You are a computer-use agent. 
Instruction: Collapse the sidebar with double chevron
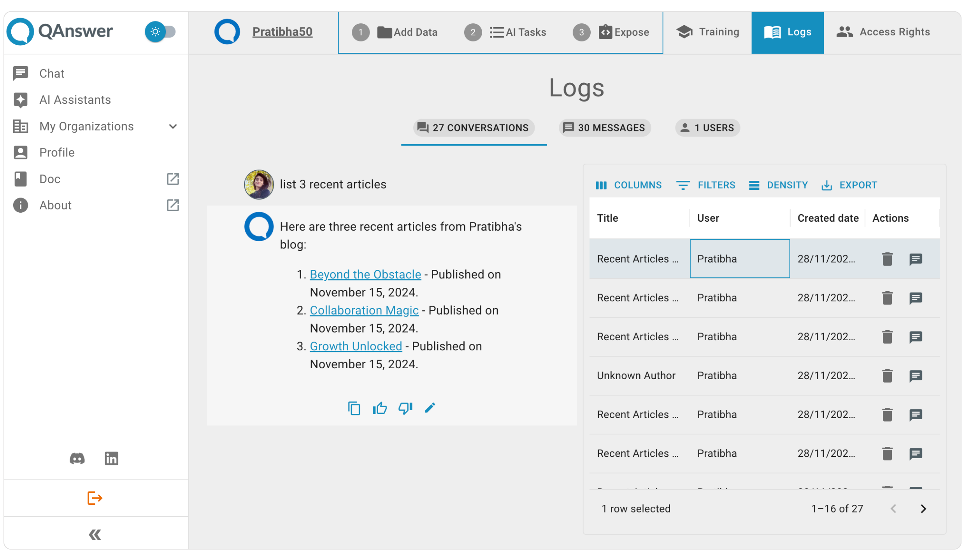(95, 535)
